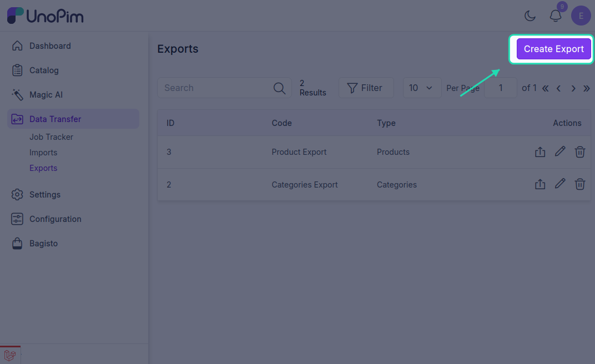Viewport: 595px width, 364px height.
Task: Delete the Product Export row
Action: click(580, 151)
